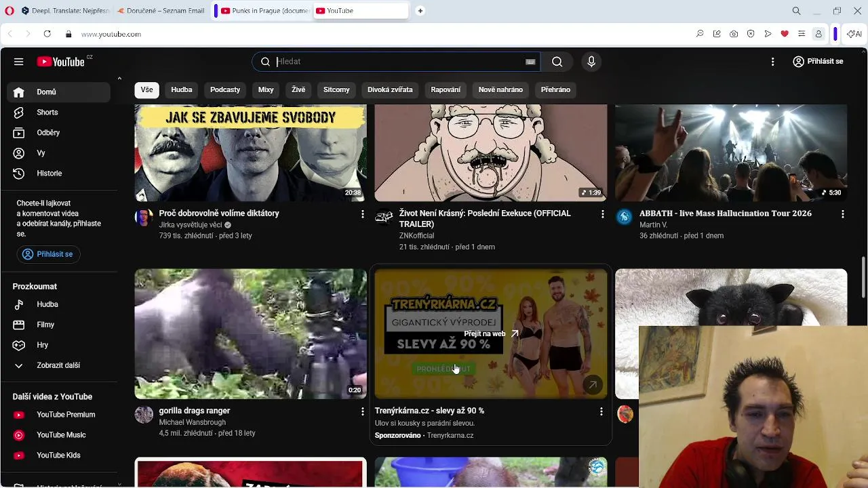Open Odběry subscriptions in sidebar
Image resolution: width=868 pixels, height=488 pixels.
click(x=58, y=133)
